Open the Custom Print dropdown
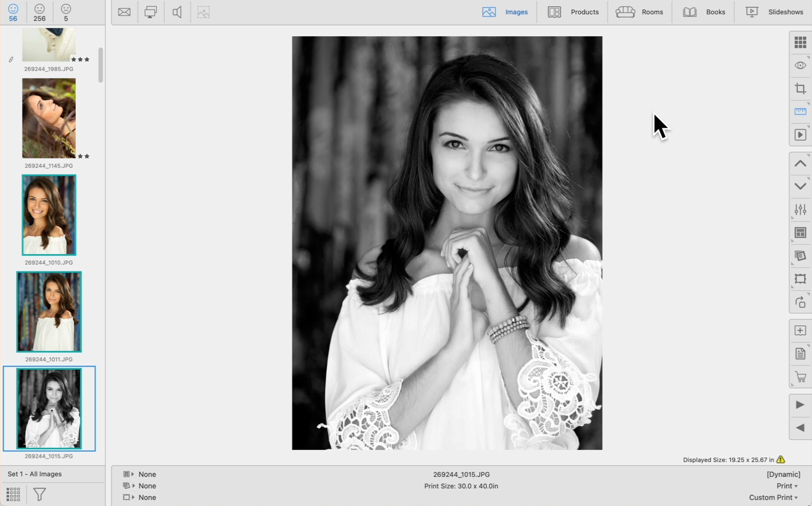Viewport: 812px width, 506px height. 773,497
